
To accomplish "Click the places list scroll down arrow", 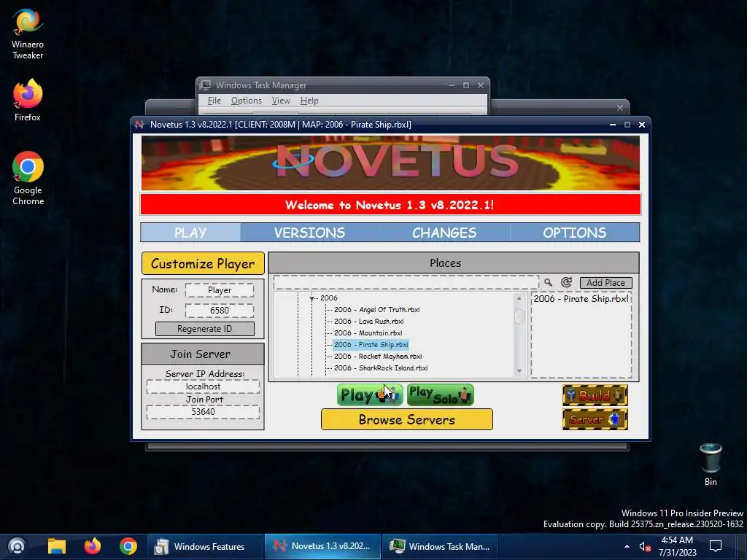I will click(519, 371).
